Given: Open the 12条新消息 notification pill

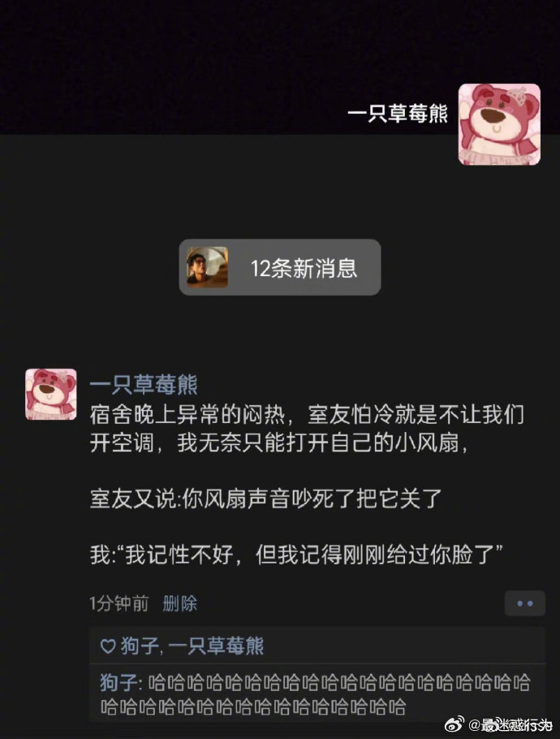Looking at the screenshot, I should pos(280,267).
